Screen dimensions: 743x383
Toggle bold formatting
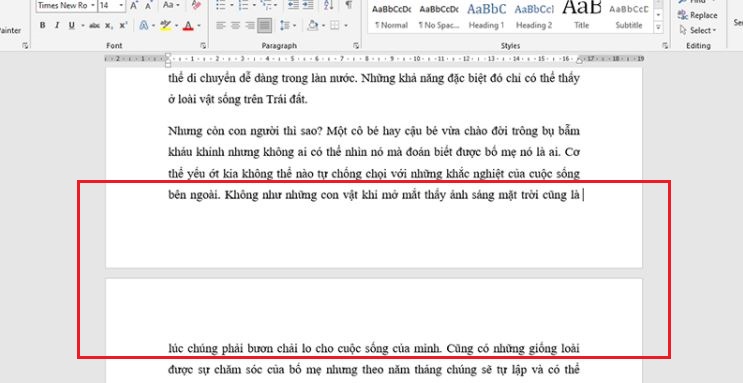click(43, 25)
